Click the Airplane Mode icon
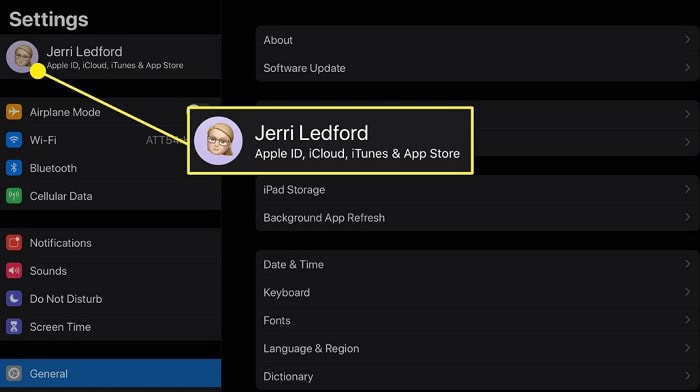Screen dimensions: 700x392 (x=14, y=112)
